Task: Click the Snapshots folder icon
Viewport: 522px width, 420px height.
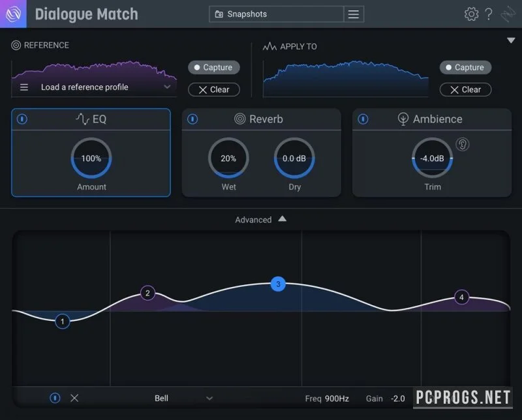Action: click(219, 14)
